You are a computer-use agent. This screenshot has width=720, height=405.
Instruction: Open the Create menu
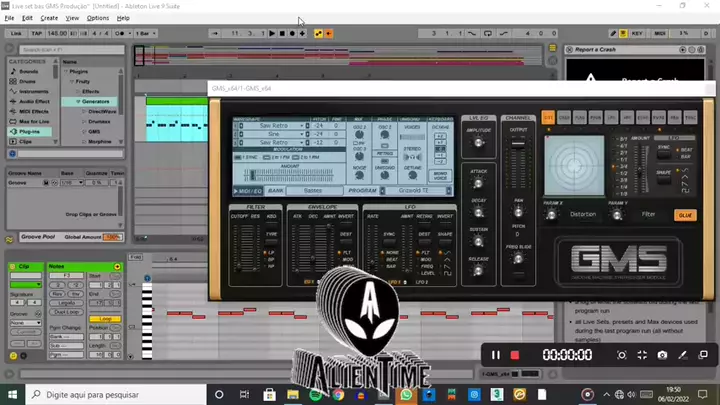tap(49, 18)
